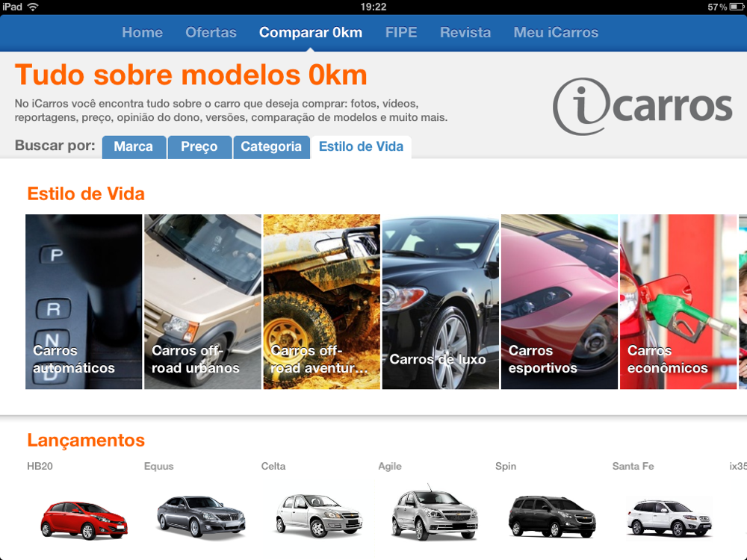
Task: Tap the iCarros logo
Action: tap(642, 106)
